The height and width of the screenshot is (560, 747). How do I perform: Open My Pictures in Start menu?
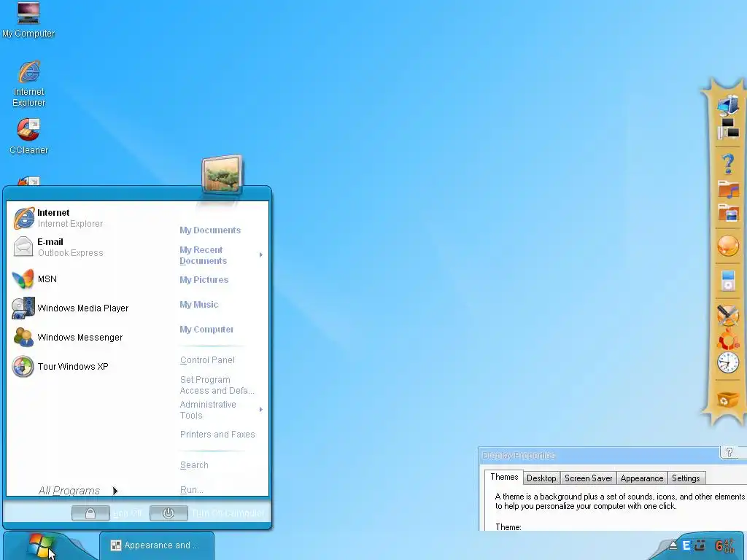click(204, 279)
